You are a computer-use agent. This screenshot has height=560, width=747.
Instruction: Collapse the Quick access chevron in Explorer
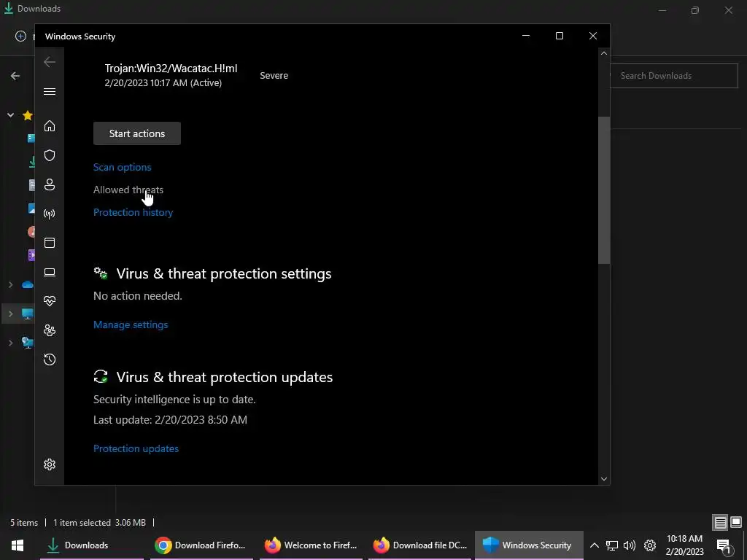click(10, 114)
